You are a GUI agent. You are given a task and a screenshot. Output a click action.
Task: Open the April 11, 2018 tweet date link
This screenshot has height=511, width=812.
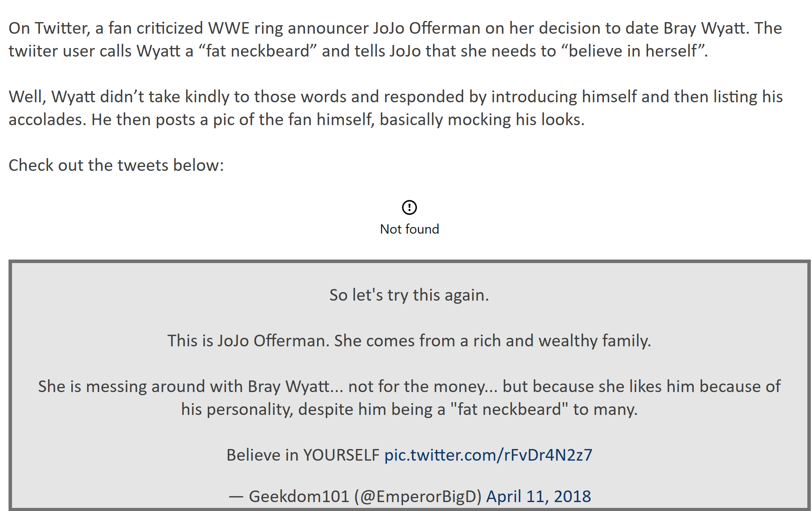[539, 496]
